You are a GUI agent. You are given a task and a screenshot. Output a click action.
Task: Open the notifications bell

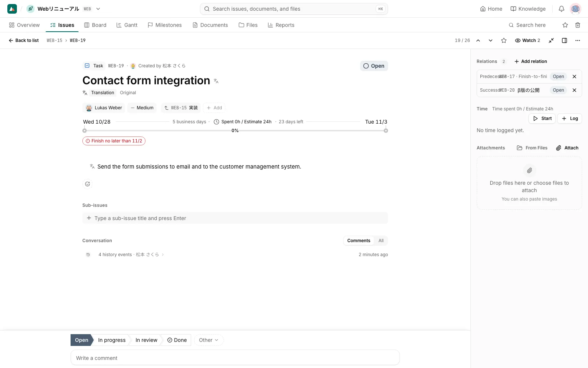(561, 9)
